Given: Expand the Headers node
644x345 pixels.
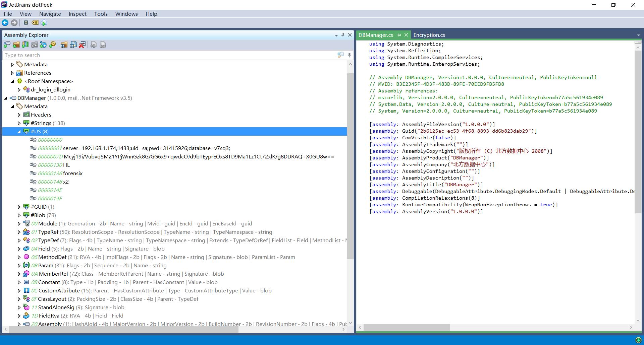Looking at the screenshot, I should [x=19, y=115].
